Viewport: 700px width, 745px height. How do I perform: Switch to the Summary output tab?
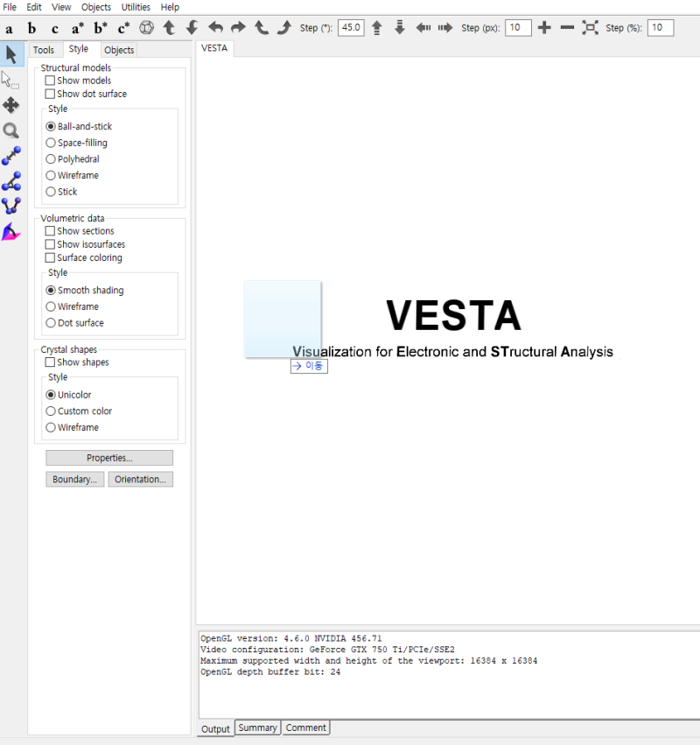coord(257,727)
